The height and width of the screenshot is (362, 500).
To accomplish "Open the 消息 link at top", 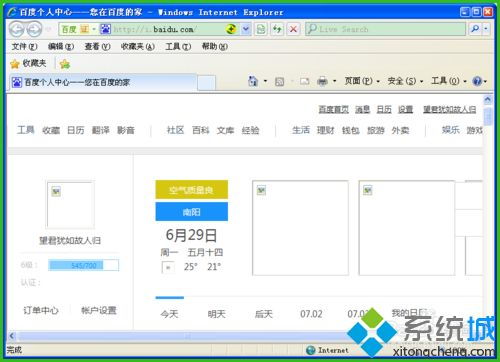I will (362, 109).
